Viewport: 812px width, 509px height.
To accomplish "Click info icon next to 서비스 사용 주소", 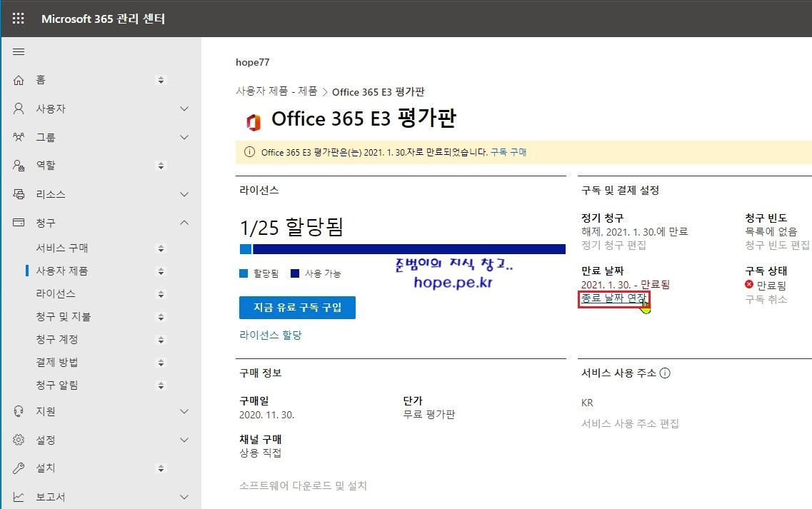I will point(665,373).
